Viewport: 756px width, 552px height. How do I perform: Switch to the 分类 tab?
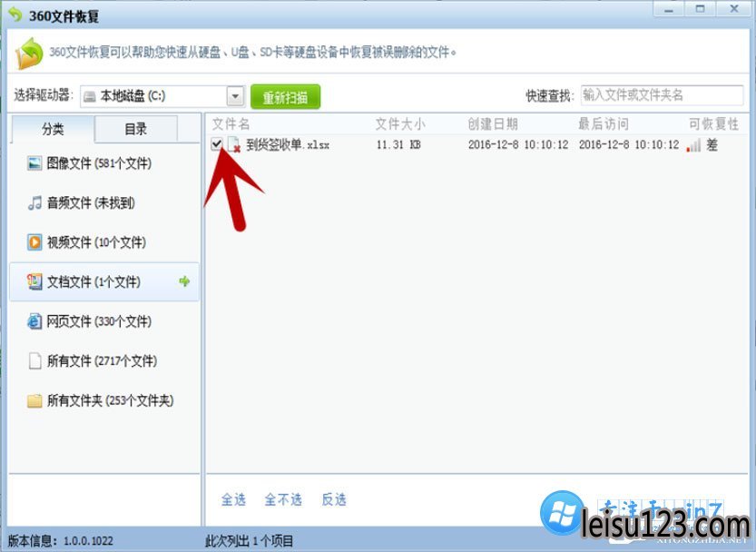pos(53,129)
